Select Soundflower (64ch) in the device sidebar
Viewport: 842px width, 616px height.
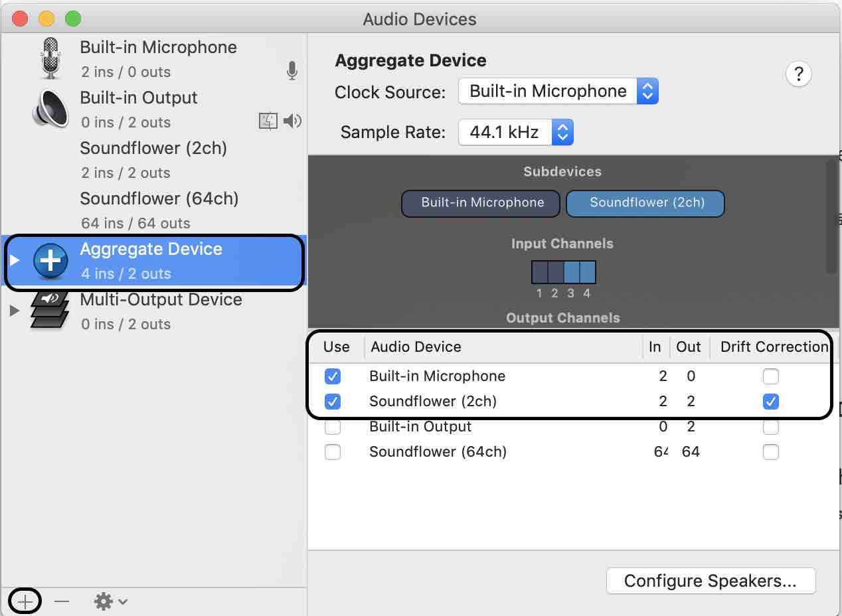(x=154, y=210)
